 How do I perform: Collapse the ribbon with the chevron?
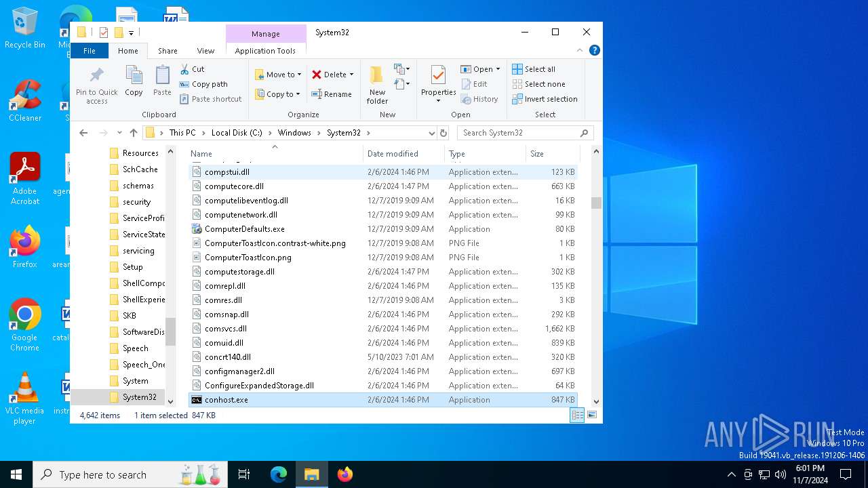pyautogui.click(x=580, y=50)
